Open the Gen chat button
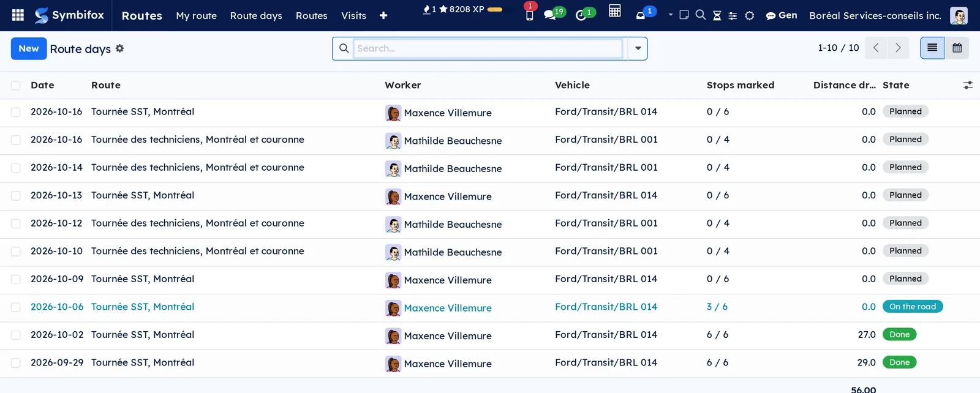 point(782,15)
